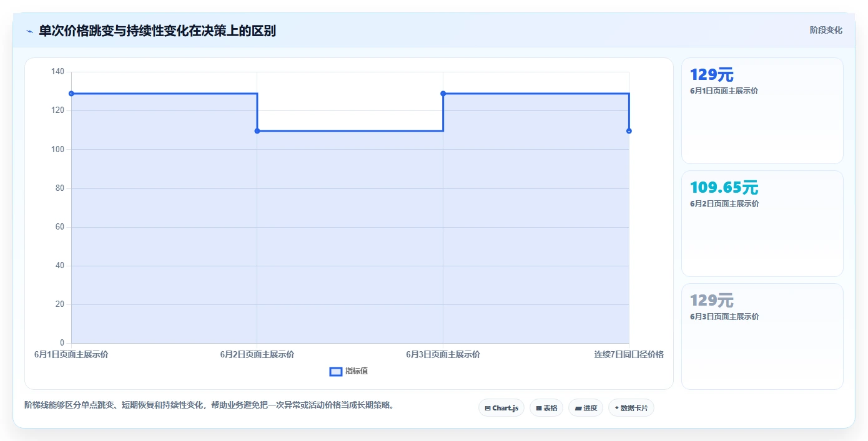Open the 109.65元 price card
Viewport: 868px width, 441px height.
click(762, 223)
